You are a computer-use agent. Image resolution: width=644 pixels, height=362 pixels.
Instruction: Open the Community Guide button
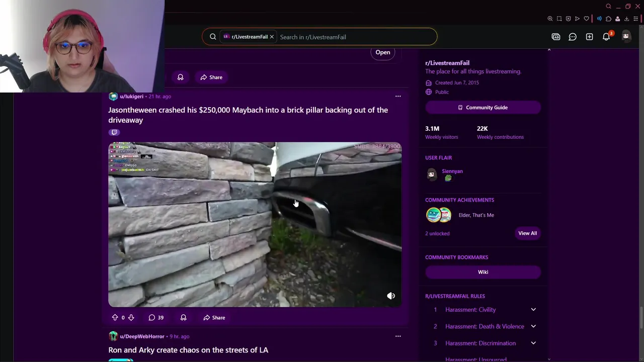tap(483, 107)
